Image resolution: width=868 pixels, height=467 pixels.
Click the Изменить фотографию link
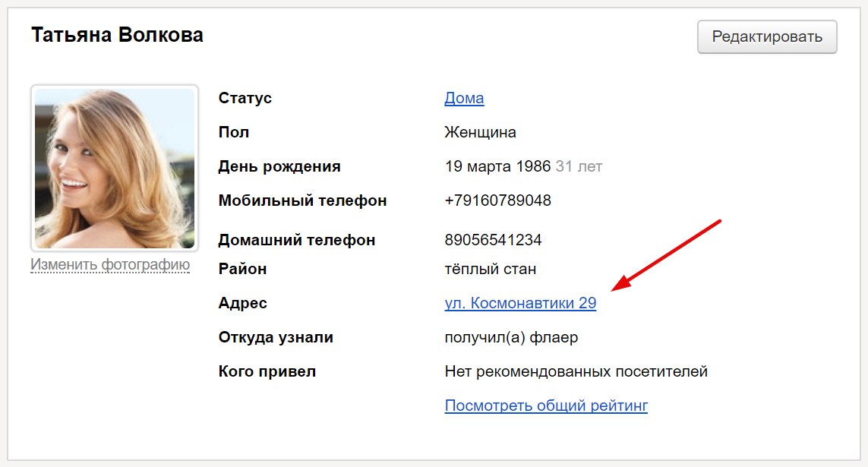[x=110, y=265]
